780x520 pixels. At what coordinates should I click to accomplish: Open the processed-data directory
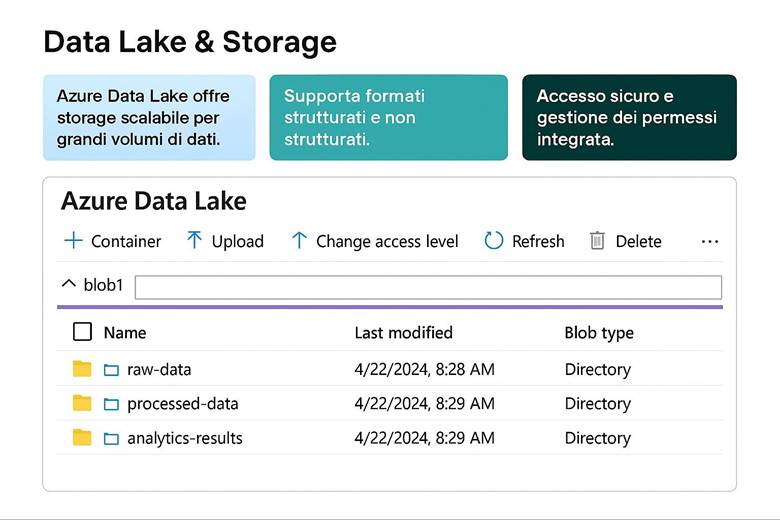click(182, 404)
